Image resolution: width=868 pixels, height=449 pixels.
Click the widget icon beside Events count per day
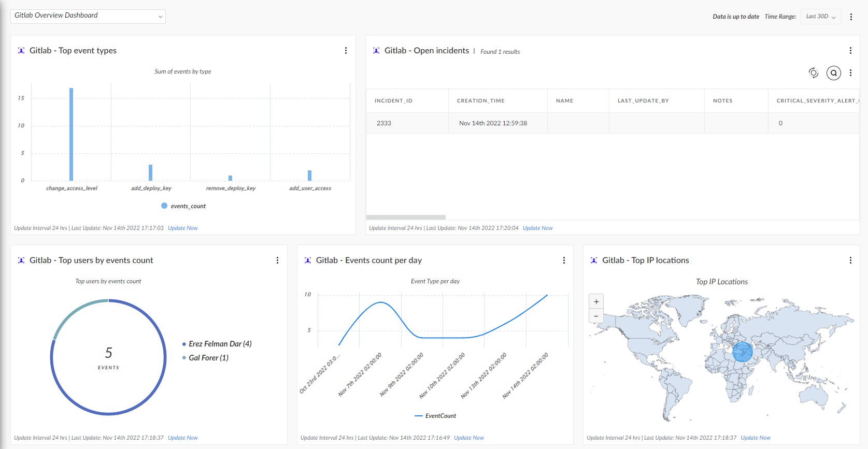(308, 260)
